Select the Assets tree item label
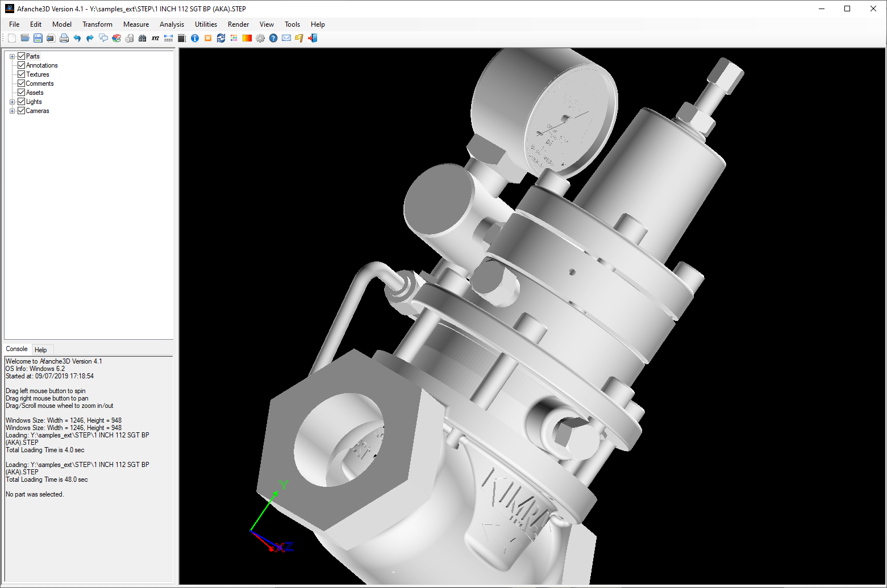Image resolution: width=887 pixels, height=588 pixels. (35, 93)
